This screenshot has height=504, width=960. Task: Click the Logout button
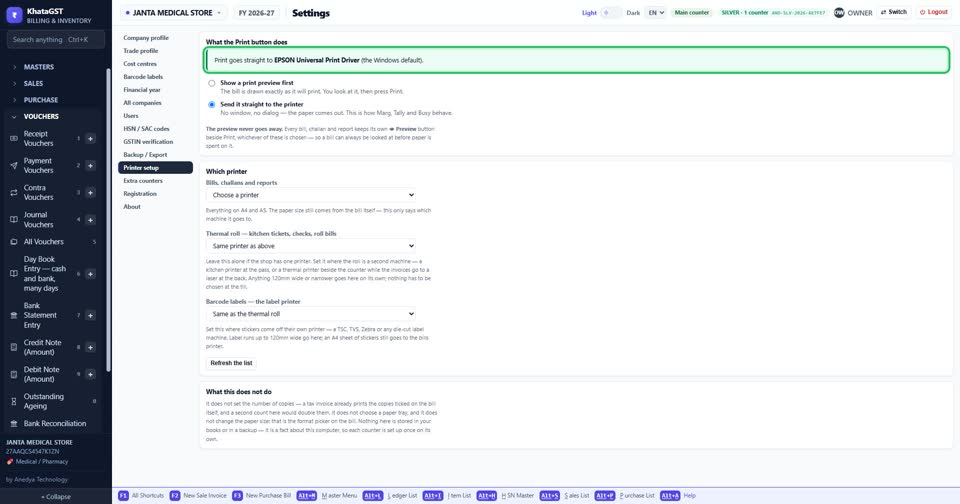[934, 12]
